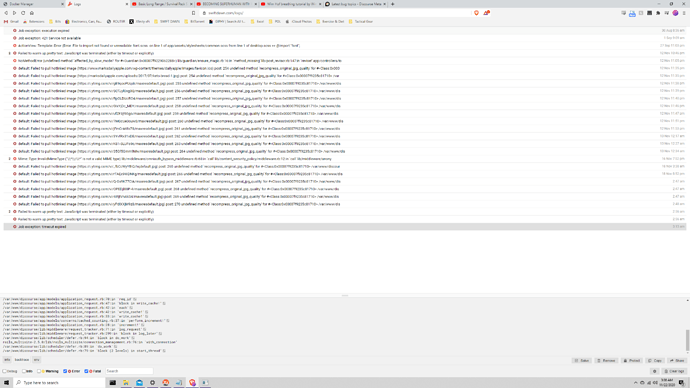690x388 pixels.
Task: Expand the grouped pretty text row near list bottom
Action: 10,212
